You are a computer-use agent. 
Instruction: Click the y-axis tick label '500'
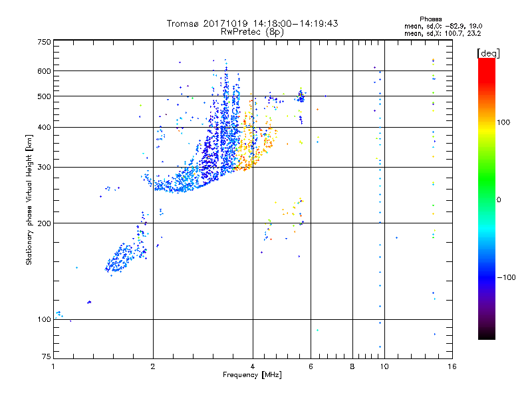pyautogui.click(x=44, y=96)
